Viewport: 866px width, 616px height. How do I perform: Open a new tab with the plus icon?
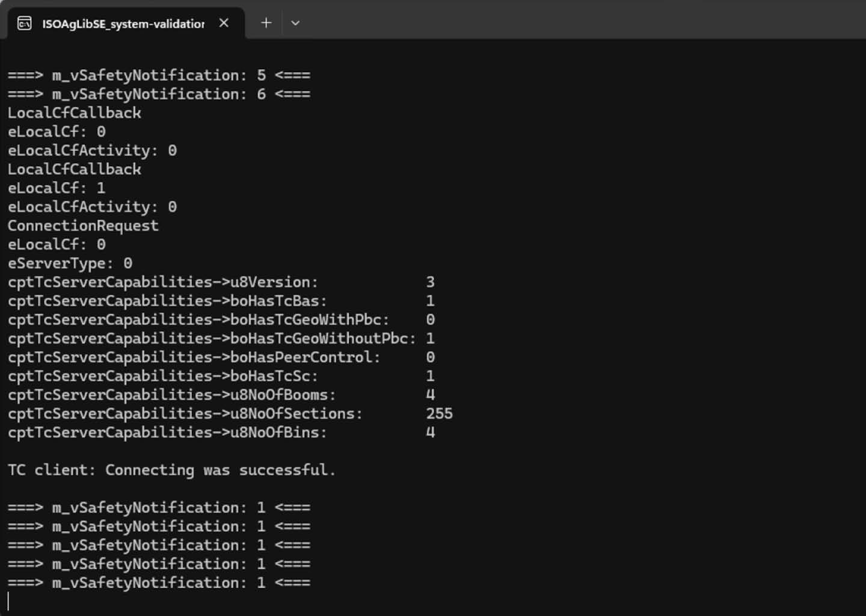[x=266, y=23]
